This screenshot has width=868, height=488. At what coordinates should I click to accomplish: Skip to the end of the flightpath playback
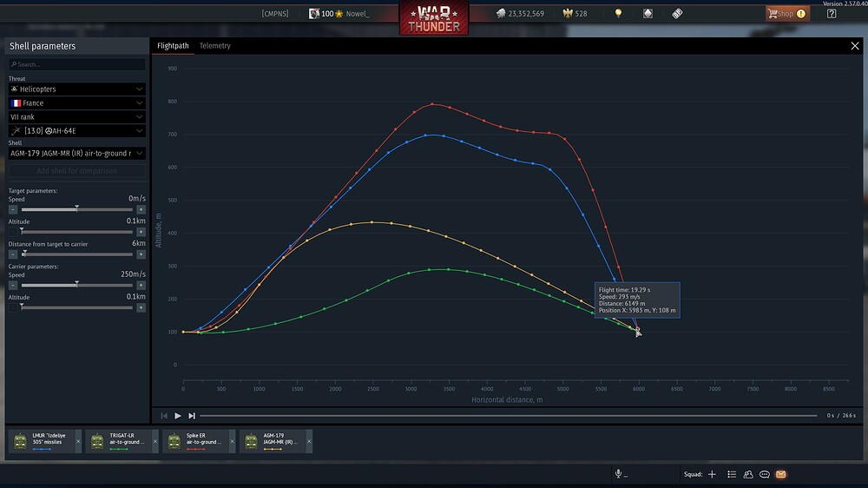pos(192,415)
